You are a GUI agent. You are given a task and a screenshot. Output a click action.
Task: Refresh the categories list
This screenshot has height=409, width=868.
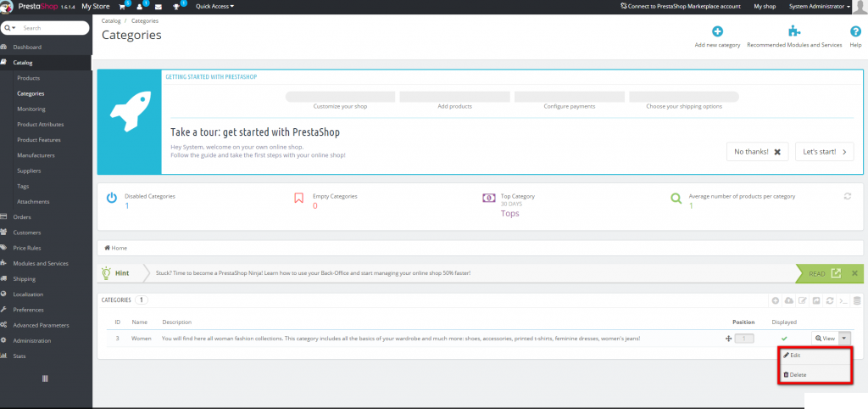(x=830, y=301)
